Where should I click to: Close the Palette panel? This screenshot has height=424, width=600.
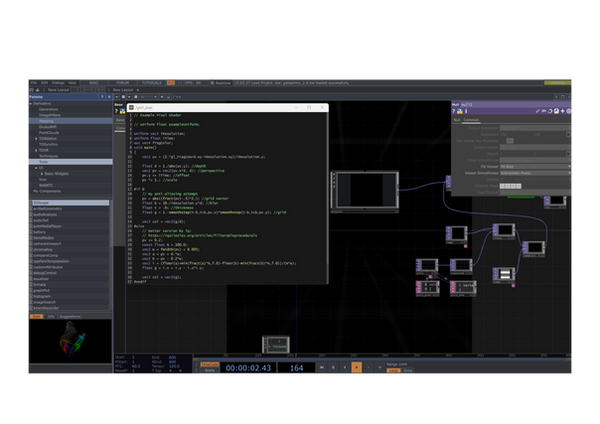tap(109, 97)
